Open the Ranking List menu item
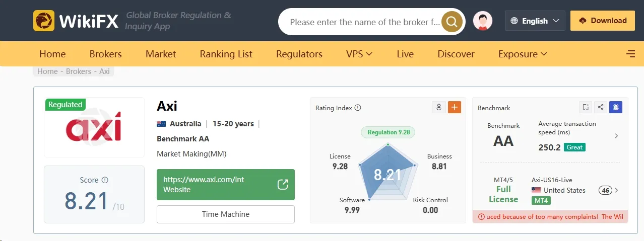Screen dimensions: 644x241 tap(226, 54)
